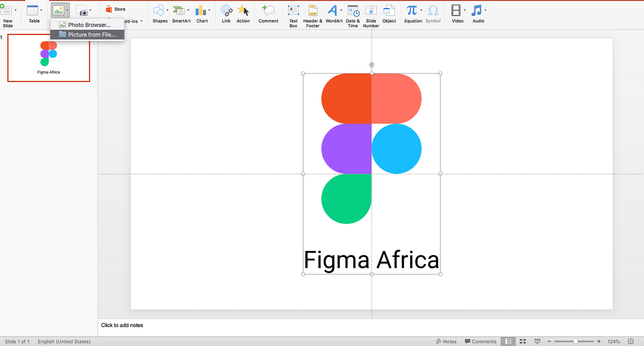Click the rotation handle above the picture

click(x=372, y=65)
